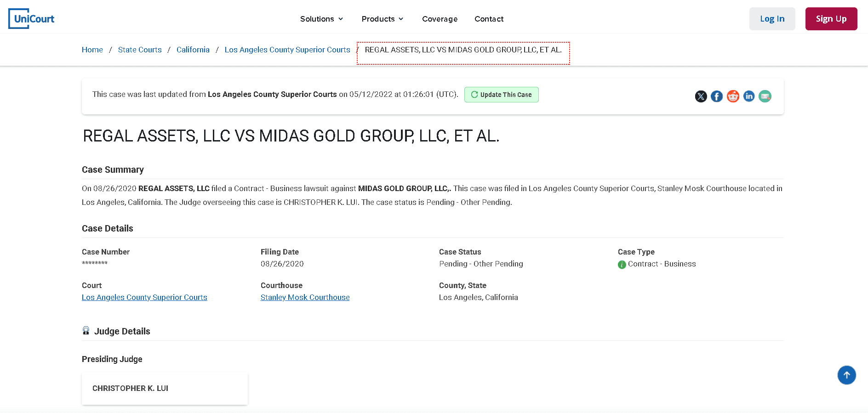
Task: Click the Judge Details heading
Action: pyautogui.click(x=122, y=331)
